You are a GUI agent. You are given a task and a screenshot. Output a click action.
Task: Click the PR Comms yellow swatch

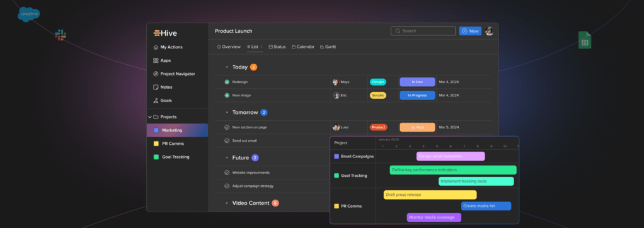[156, 144]
